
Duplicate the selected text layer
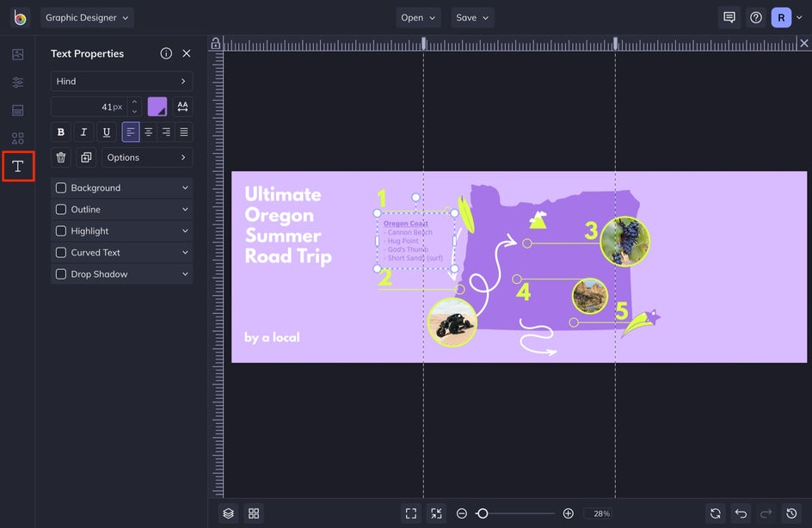tap(85, 157)
